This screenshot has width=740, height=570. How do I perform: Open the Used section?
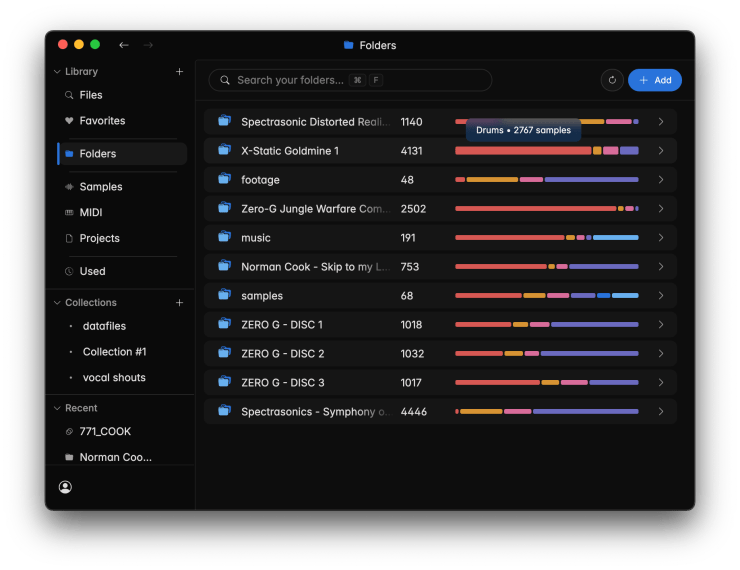92,271
